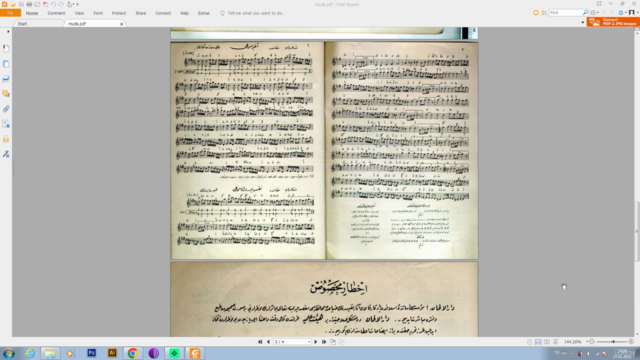The width and height of the screenshot is (640, 360).
Task: Click the orange notification icon beside Find
Action: click(536, 13)
